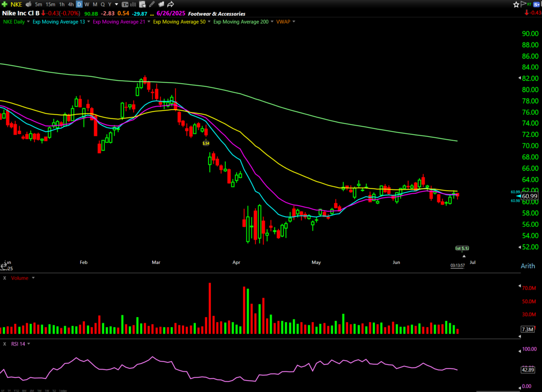542x392 pixels.
Task: Select the daily D timeframe
Action: click(x=79, y=4)
